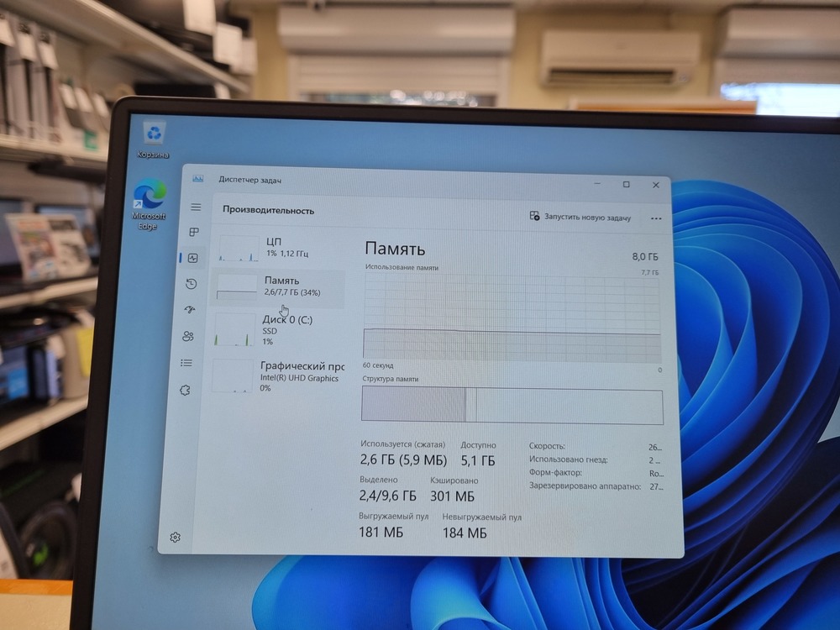Open the App history icon

191,284
